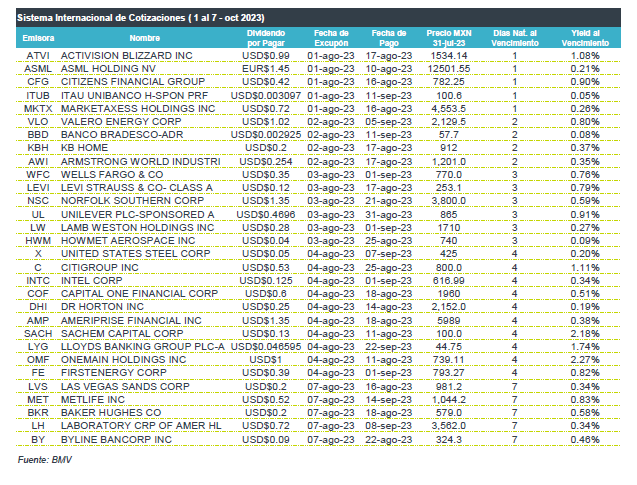The height and width of the screenshot is (485, 637).
Task: Click 'CITIGROUP INC' name cell
Action: [x=100, y=268]
